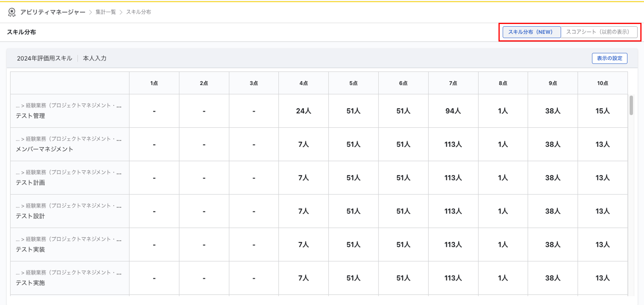Click 15人 cell in テスト管理 row
Viewport: 644px width, 305px height.
602,111
